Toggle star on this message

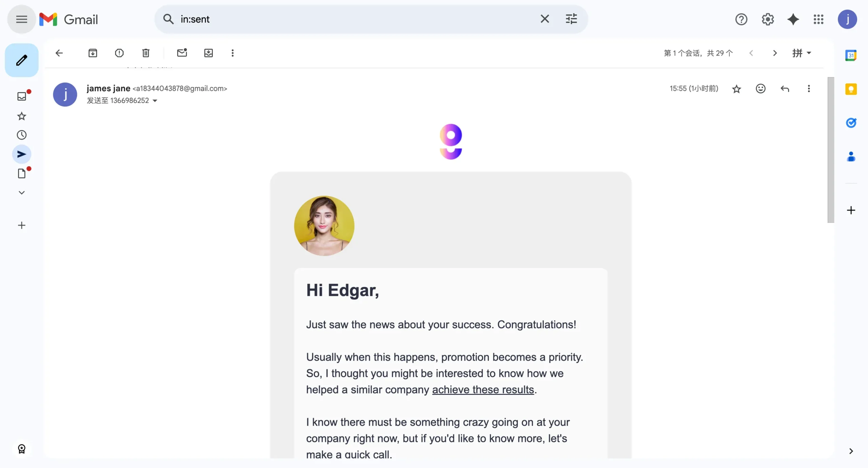point(736,89)
